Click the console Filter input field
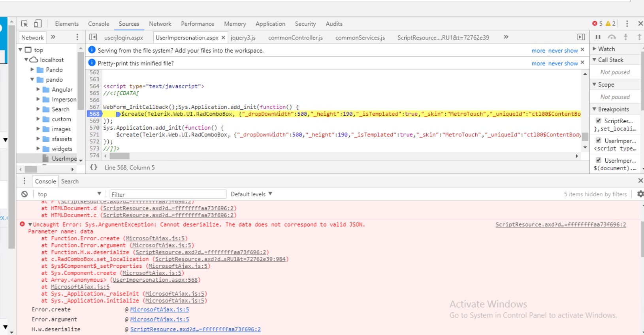 pos(168,194)
